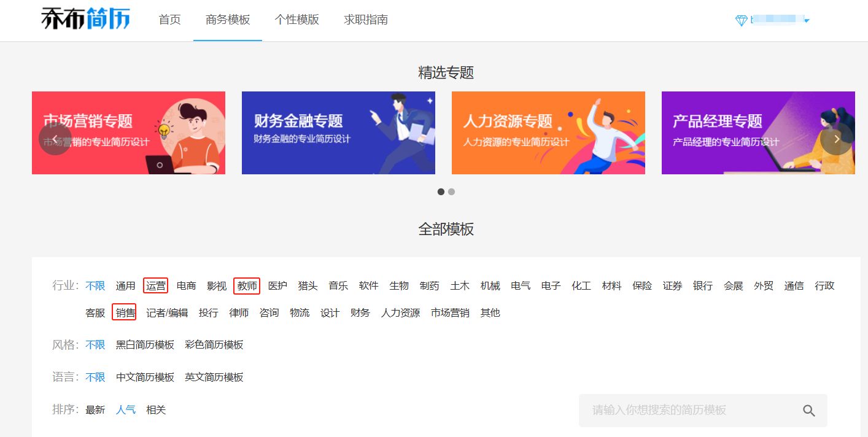
Task: Open the 求职指南 menu item
Action: [x=366, y=20]
